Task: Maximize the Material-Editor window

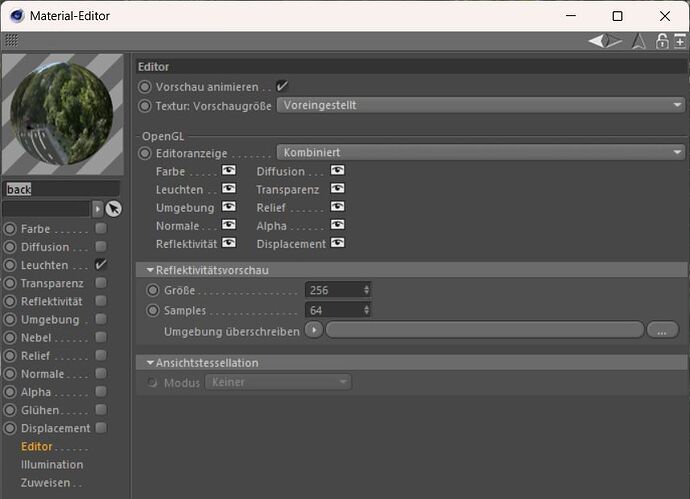Action: [617, 16]
